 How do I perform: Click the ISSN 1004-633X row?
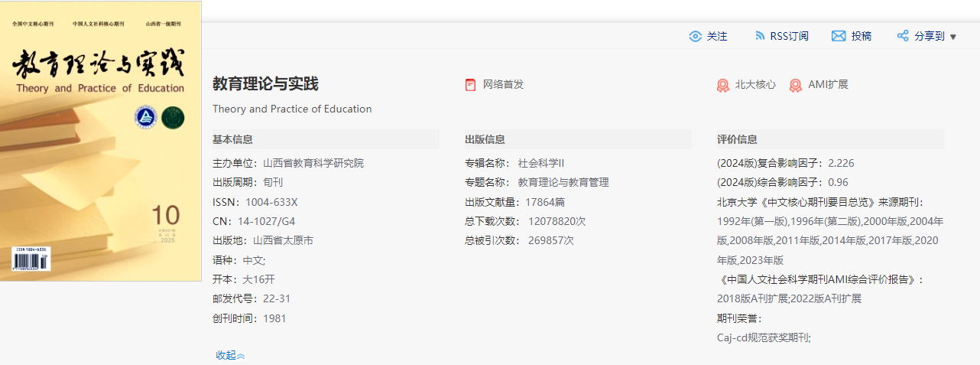pyautogui.click(x=255, y=202)
